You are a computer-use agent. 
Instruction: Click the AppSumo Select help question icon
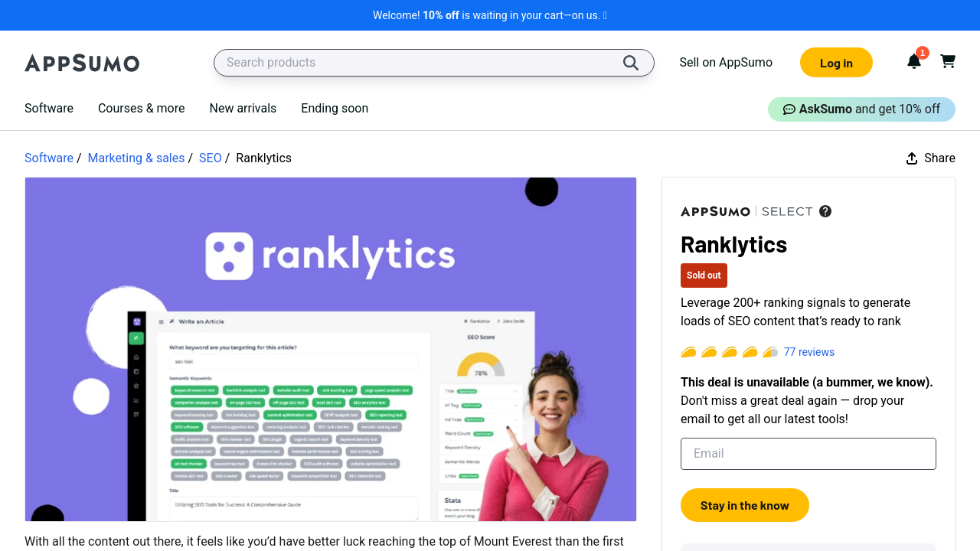(825, 211)
